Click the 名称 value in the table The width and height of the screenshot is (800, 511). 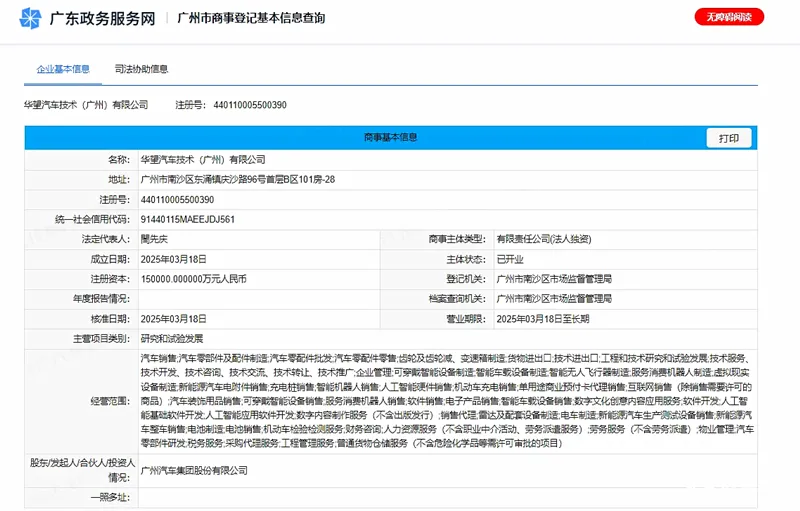tap(203, 160)
